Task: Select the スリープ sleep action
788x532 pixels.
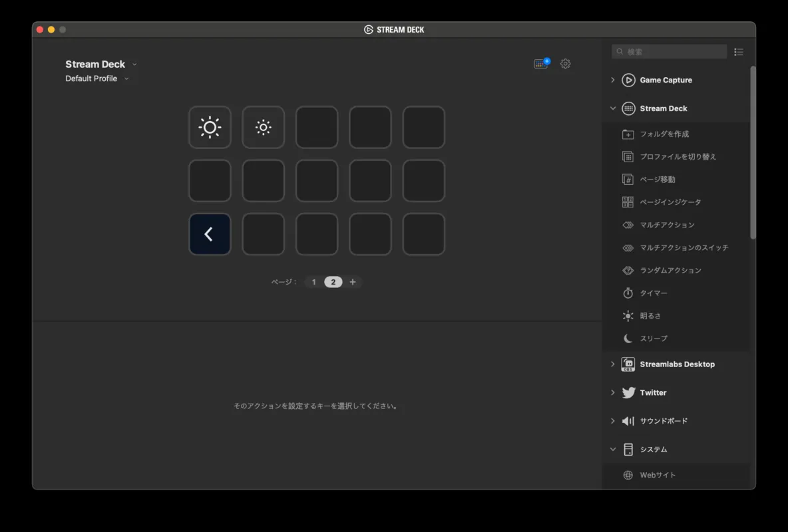Action: (653, 338)
